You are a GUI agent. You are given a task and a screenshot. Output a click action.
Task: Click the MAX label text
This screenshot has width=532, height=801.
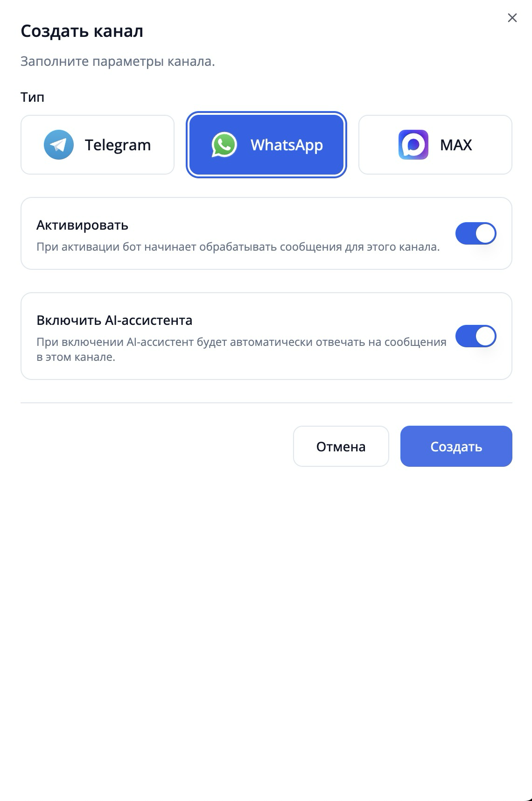coord(456,145)
